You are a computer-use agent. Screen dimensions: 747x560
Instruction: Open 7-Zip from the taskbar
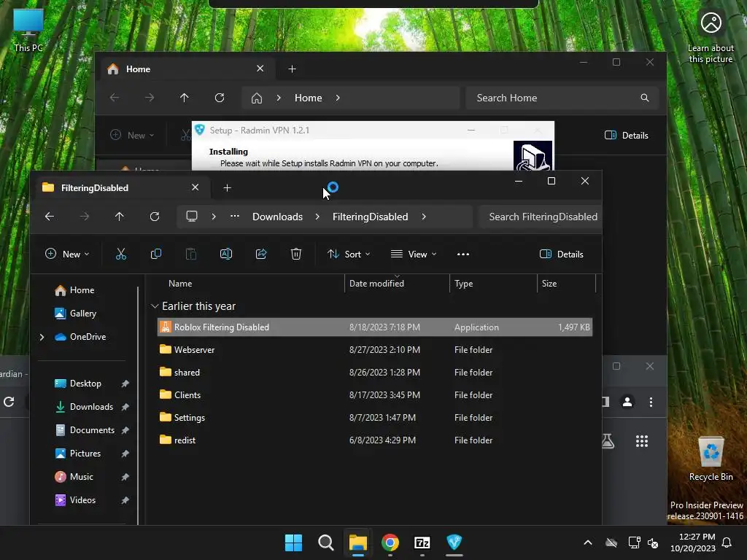click(x=422, y=542)
